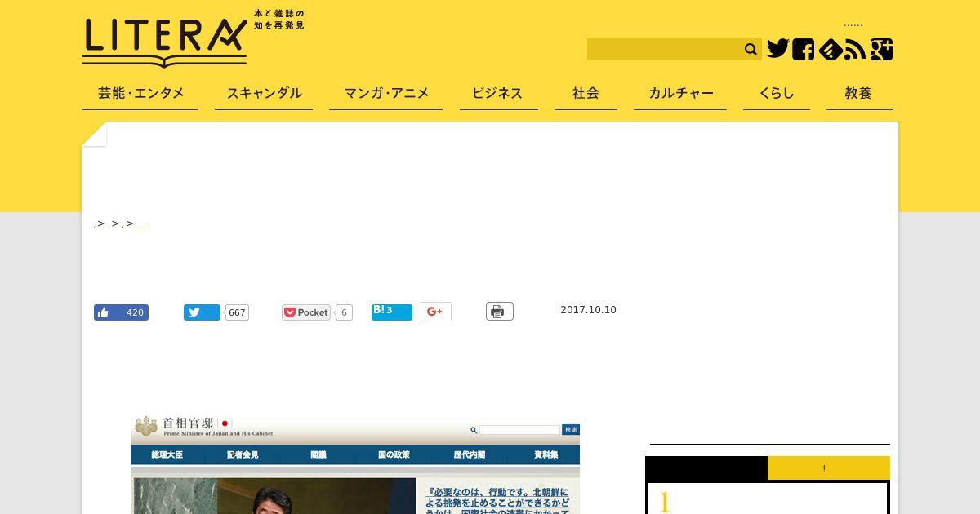Open LITERA's Facebook page icon
This screenshot has height=514, width=980.
803,49
